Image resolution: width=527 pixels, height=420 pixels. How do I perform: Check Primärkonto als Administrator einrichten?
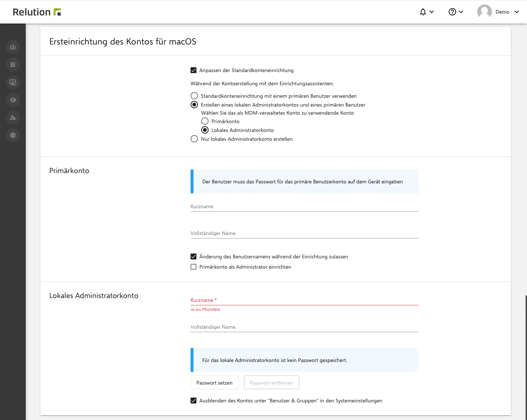click(193, 267)
